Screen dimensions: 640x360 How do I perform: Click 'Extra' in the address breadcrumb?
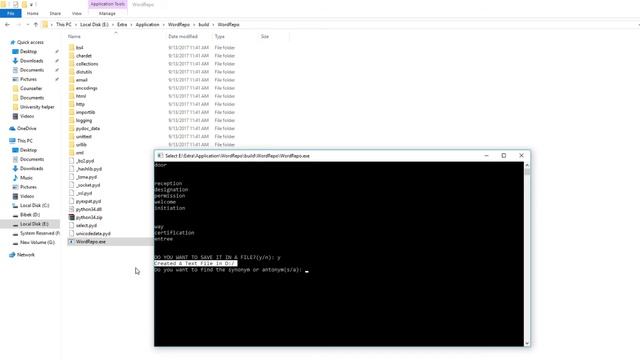pyautogui.click(x=122, y=24)
